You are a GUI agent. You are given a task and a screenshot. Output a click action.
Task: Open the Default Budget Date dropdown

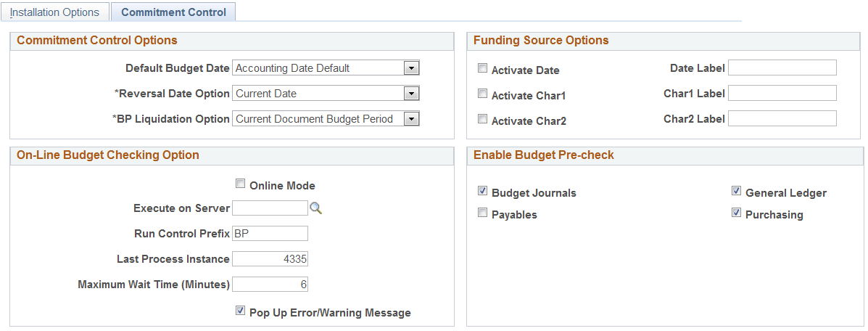pos(411,68)
